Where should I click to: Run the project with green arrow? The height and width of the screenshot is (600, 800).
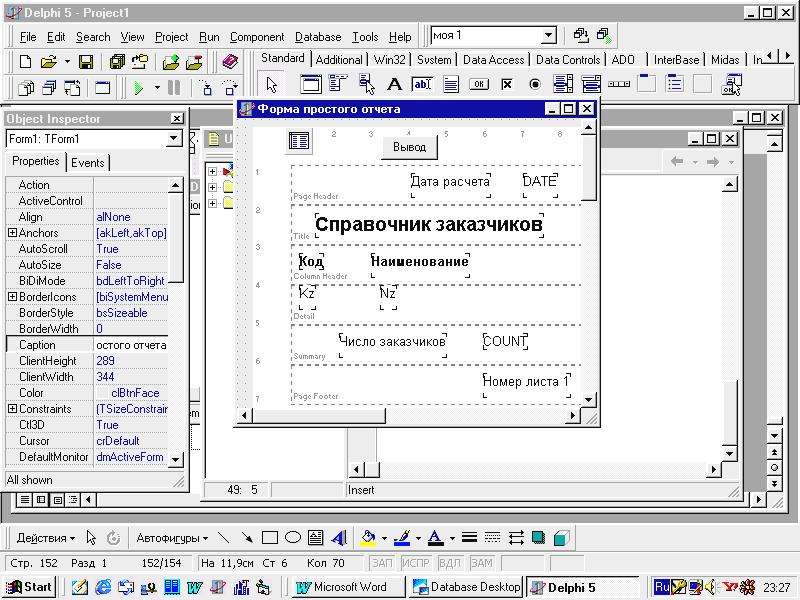click(139, 88)
